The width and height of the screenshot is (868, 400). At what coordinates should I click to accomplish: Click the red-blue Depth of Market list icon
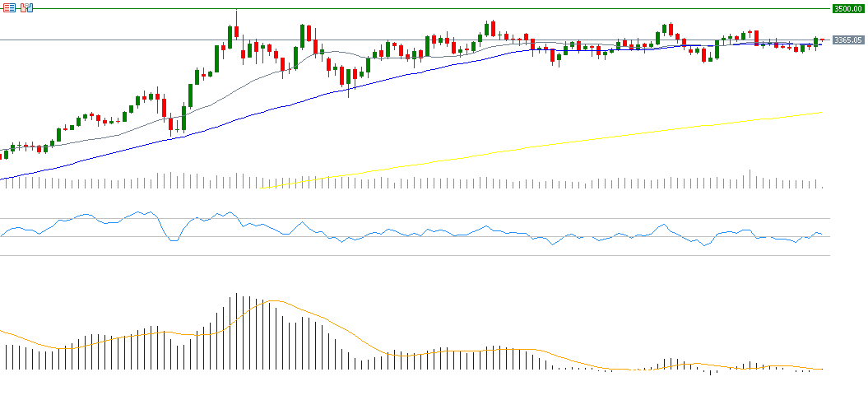(7, 7)
